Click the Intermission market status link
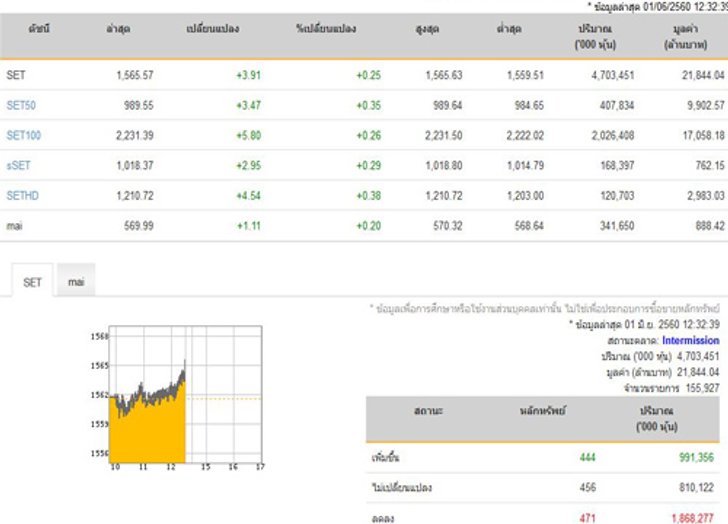Image resolution: width=728 pixels, height=524 pixels. 690,340
